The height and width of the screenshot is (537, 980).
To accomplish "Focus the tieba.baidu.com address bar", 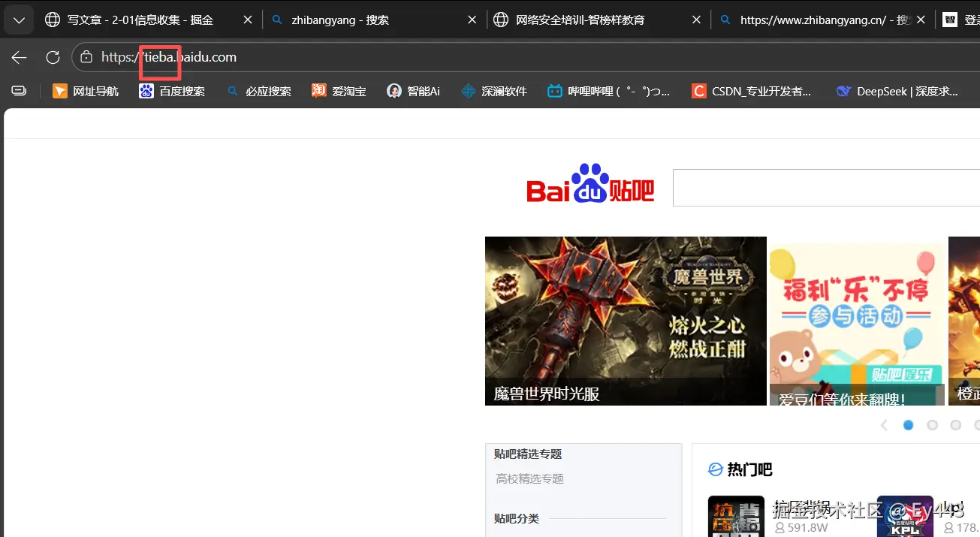I will click(x=526, y=57).
